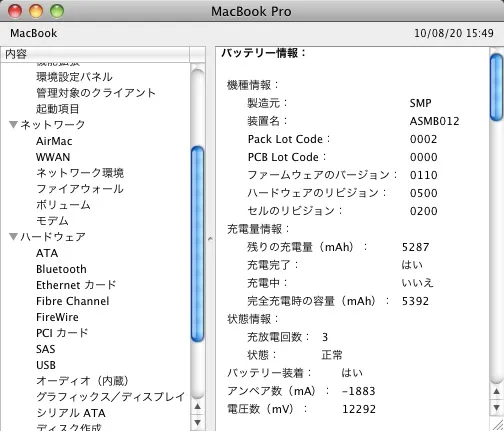
Task: Select Ethernet カード item
Action: [x=76, y=285]
